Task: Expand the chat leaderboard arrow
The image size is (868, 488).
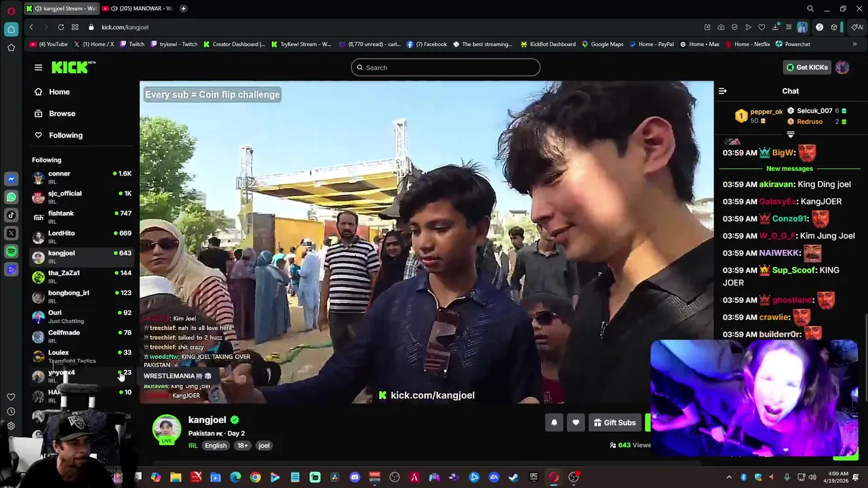Action: coord(791,135)
